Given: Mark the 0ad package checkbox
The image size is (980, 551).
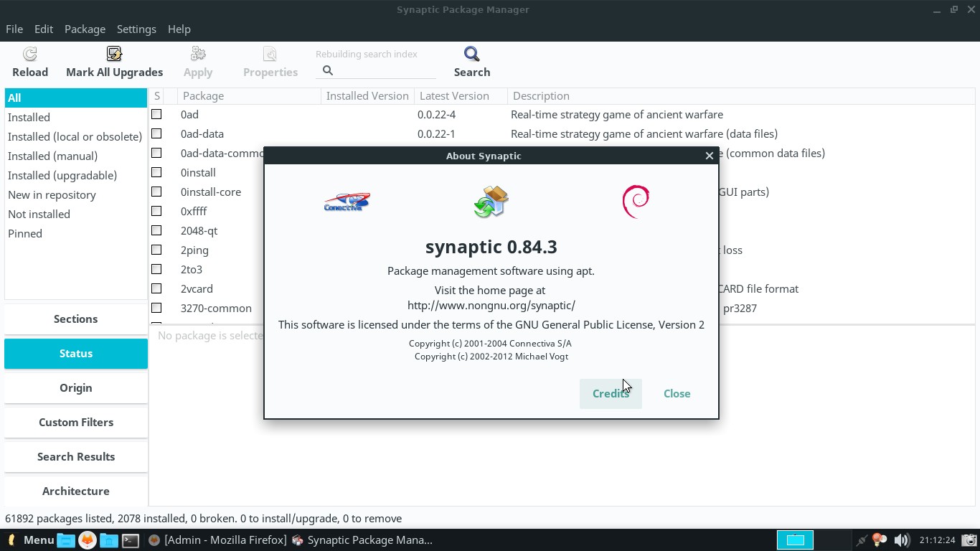Looking at the screenshot, I should tap(156, 114).
